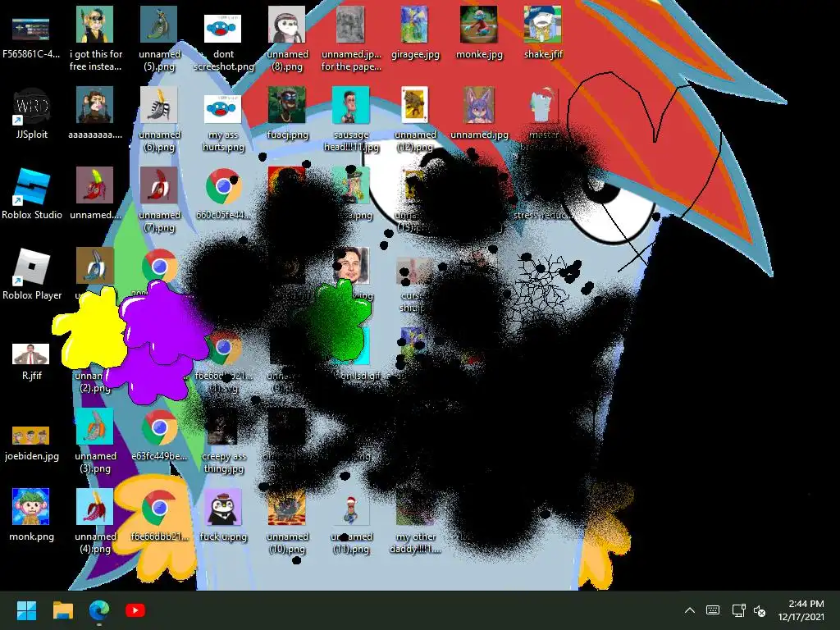Open the muted volume tray icon

pos(760,610)
